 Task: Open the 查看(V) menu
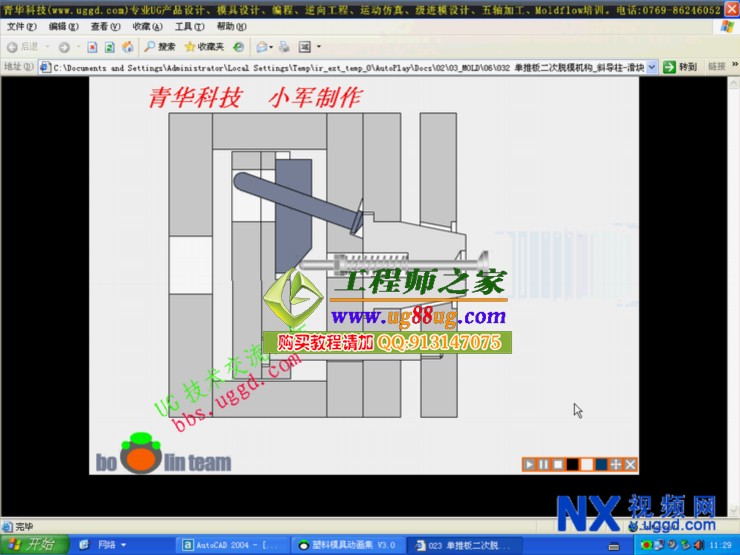point(105,27)
